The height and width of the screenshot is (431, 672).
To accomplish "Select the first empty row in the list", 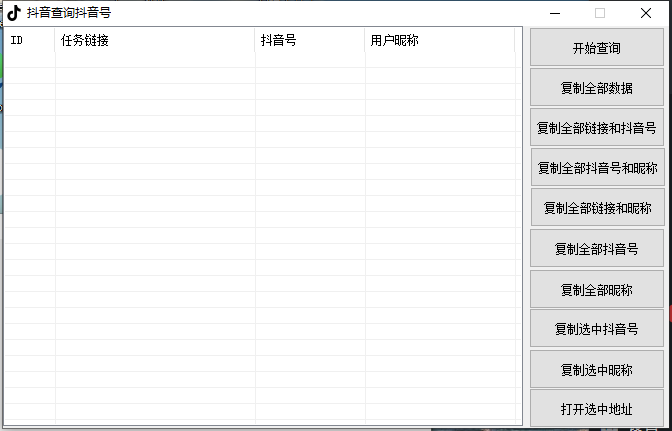I will coord(260,60).
